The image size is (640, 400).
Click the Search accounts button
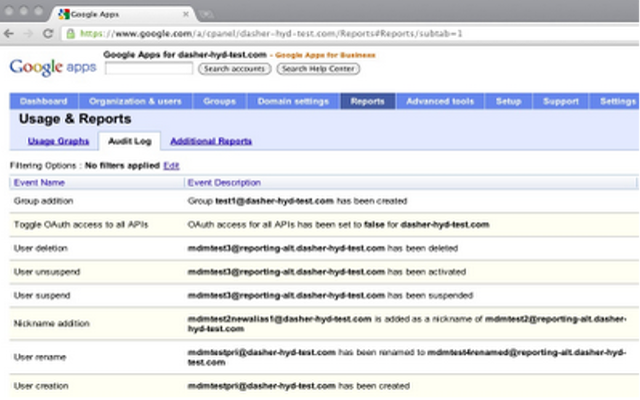click(x=235, y=69)
